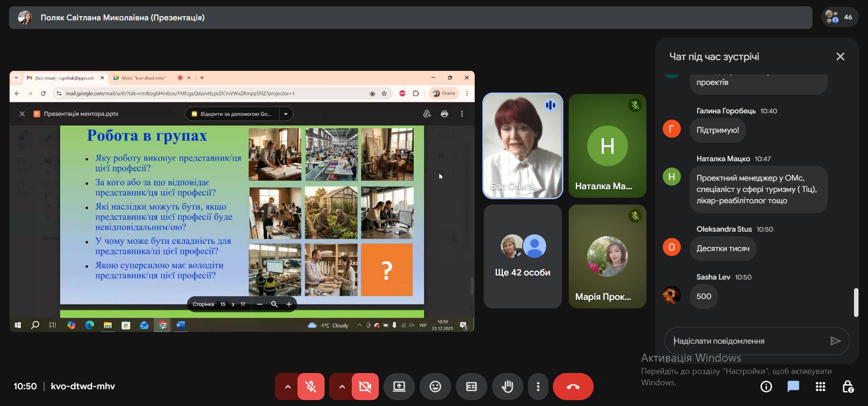Click the chat panel scrollbar
The width and height of the screenshot is (868, 406).
(855, 303)
